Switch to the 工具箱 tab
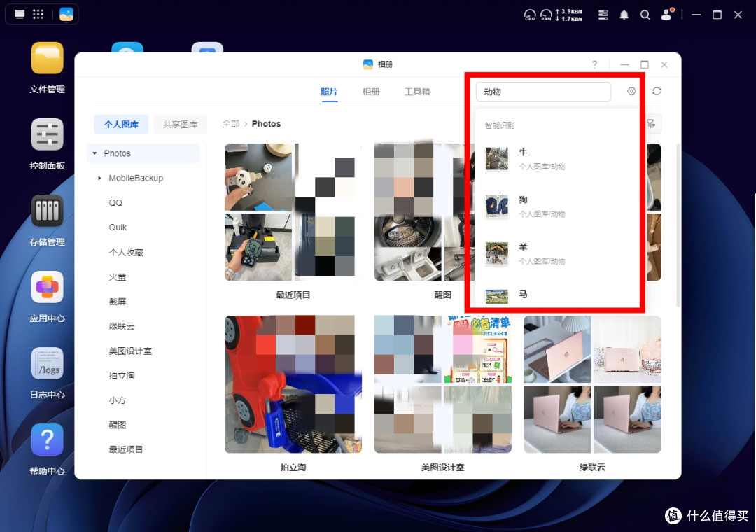The image size is (756, 532). [x=417, y=92]
